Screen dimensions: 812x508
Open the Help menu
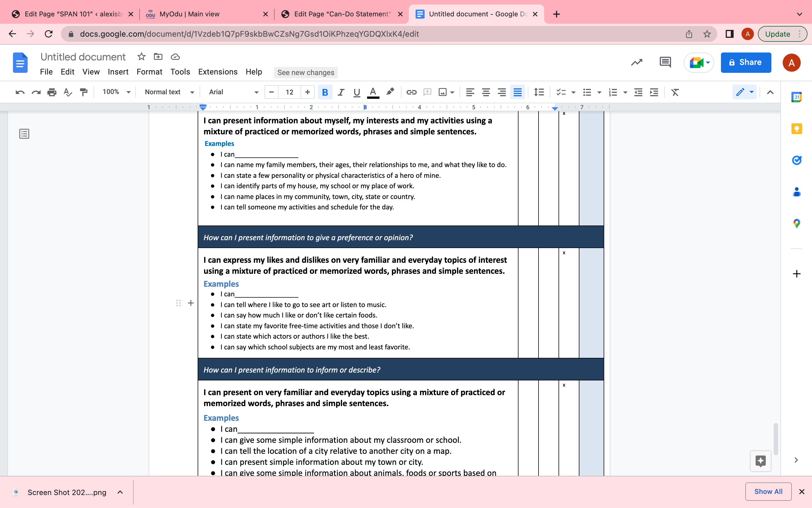(254, 72)
